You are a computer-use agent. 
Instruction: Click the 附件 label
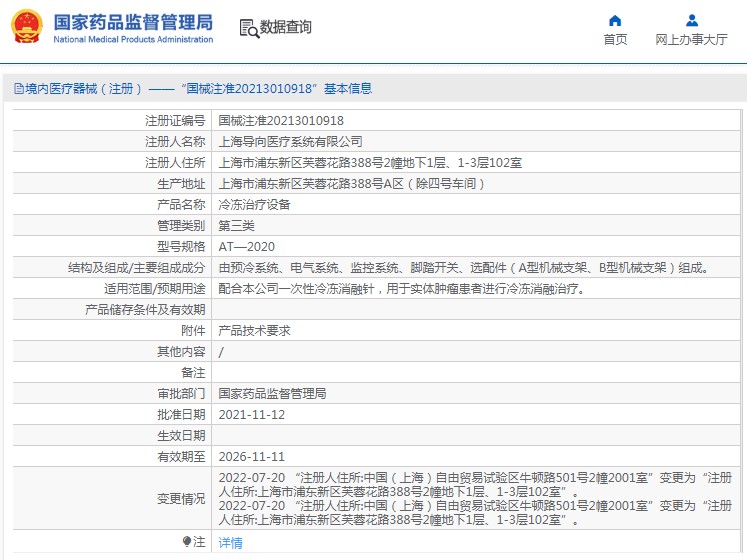[x=193, y=330]
